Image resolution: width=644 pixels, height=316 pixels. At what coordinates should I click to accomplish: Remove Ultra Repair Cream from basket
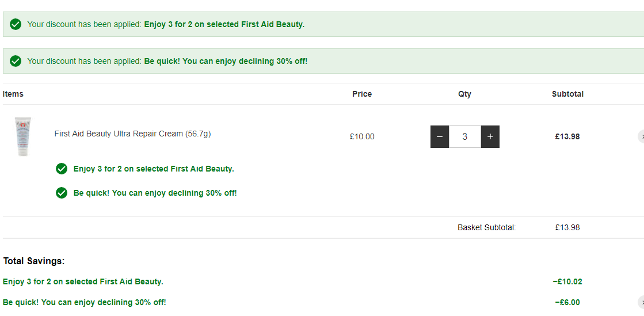coord(641,136)
